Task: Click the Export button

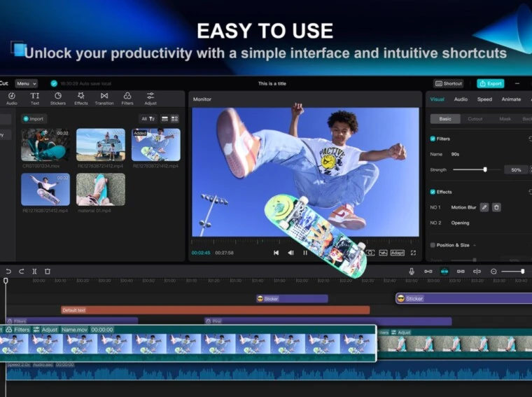Action: pos(491,83)
